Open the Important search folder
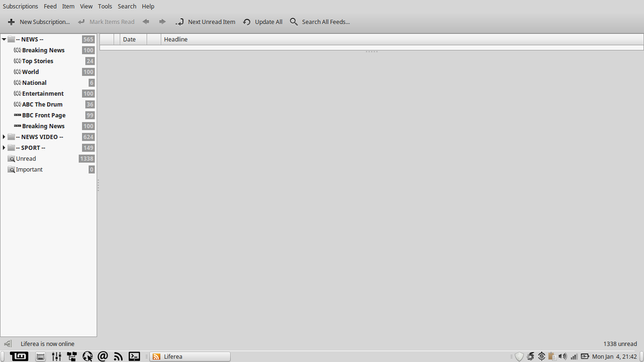Viewport: 644px width, 362px height. point(49,169)
